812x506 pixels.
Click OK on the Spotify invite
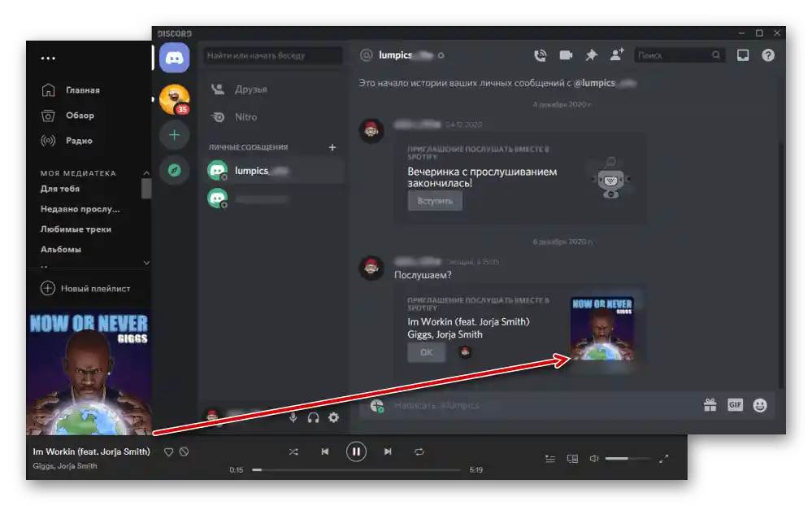[x=426, y=352]
